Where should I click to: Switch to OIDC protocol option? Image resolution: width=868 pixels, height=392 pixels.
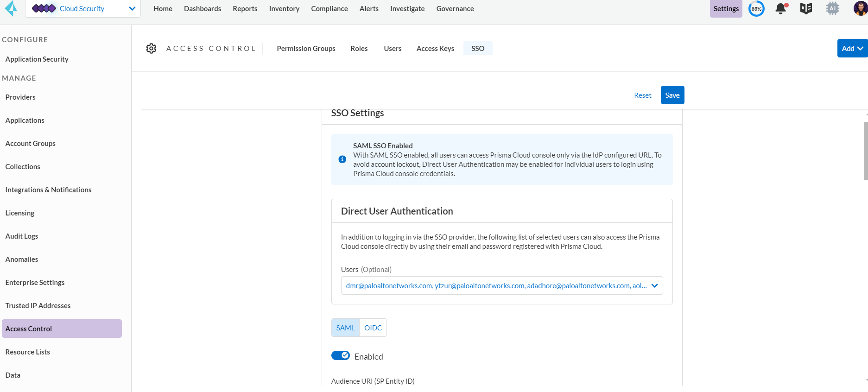[x=373, y=328]
